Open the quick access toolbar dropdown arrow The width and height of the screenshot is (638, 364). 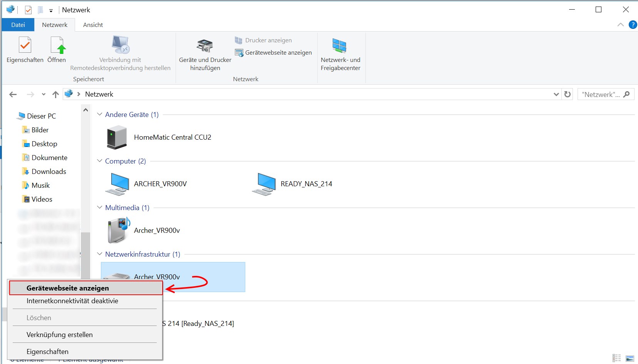coord(51,10)
